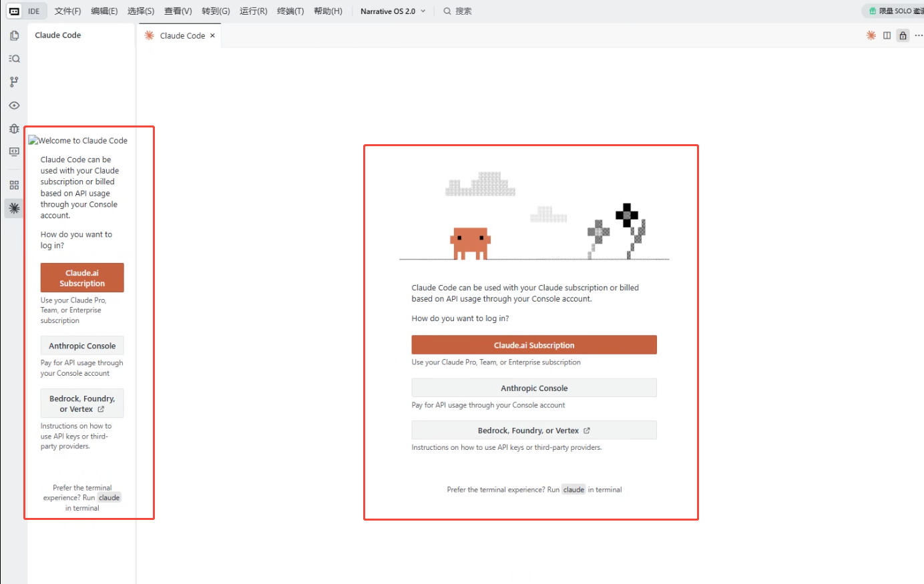Open the Narrative OS 2.0 project dropdown
This screenshot has height=584, width=924.
pyautogui.click(x=393, y=11)
